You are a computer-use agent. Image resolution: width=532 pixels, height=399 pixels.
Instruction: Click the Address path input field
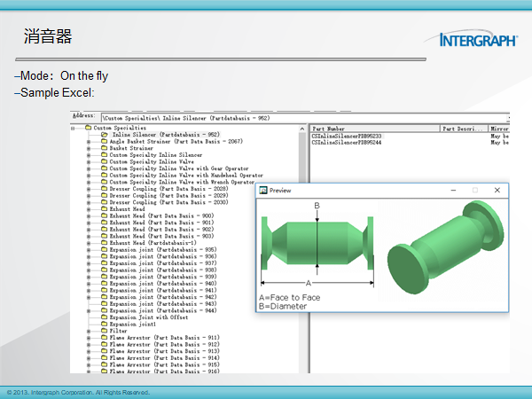point(304,118)
